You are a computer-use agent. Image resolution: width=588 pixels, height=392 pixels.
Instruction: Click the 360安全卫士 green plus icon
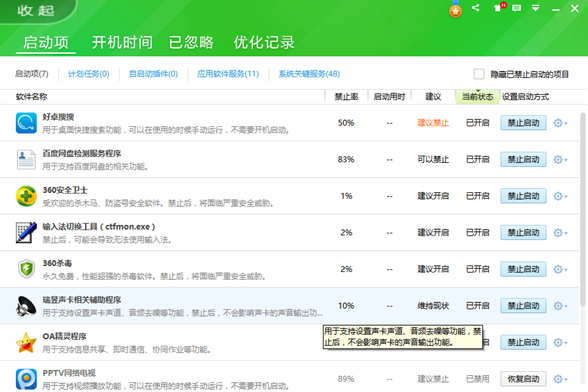26,196
